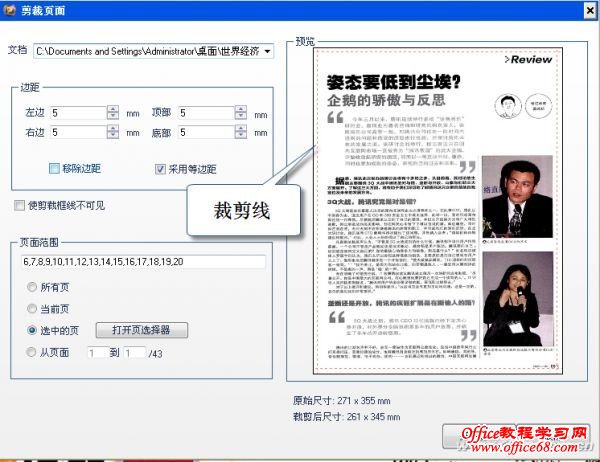Click the page preview thumbnail
Viewport: 600px width, 462px height.
(438, 211)
